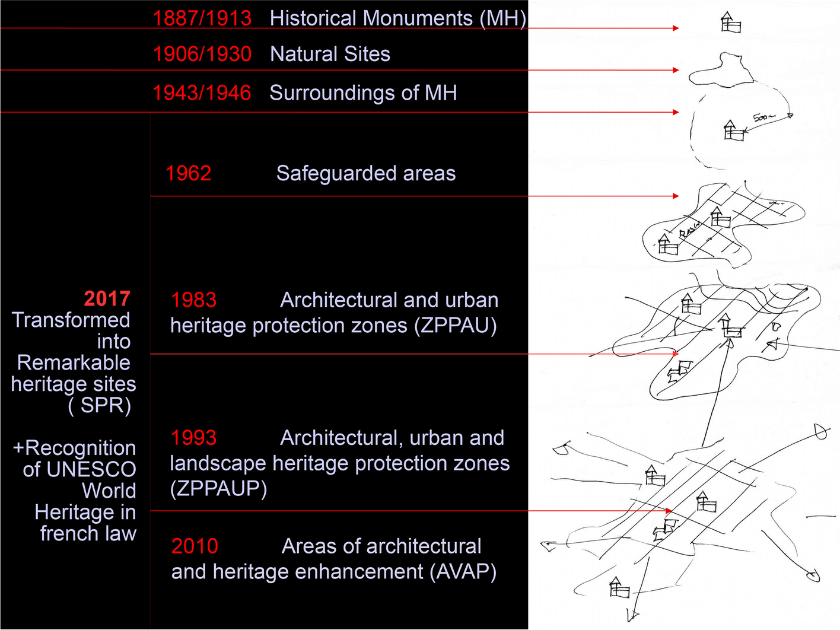Select the '( SPR)' text
Screen dimensions: 840x630
99,406
